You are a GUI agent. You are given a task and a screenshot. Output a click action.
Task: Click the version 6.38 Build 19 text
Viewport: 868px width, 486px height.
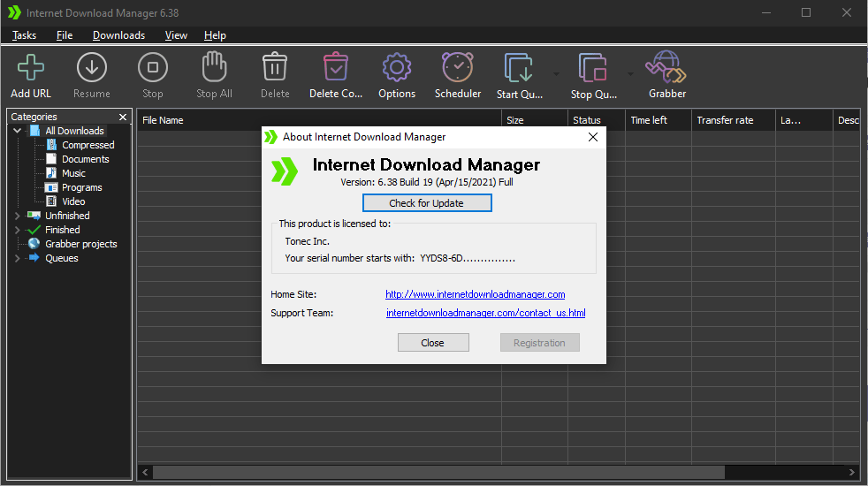coord(427,182)
